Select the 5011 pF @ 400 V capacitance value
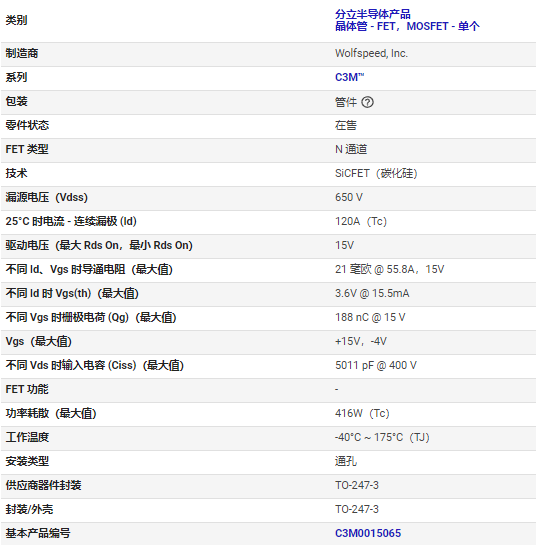 pos(375,365)
